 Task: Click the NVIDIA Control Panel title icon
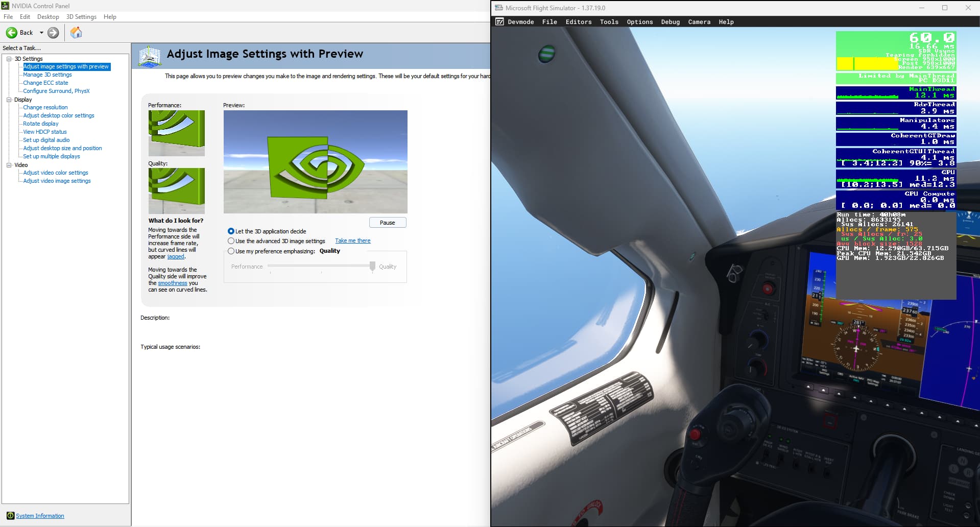5,6
